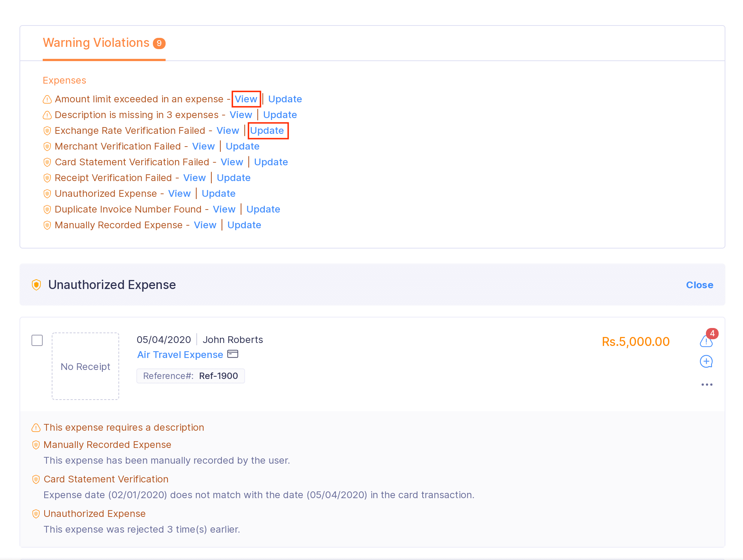Click warning triangle icon next to Amount limit exceeded
Image resolution: width=743 pixels, height=560 pixels.
click(47, 99)
